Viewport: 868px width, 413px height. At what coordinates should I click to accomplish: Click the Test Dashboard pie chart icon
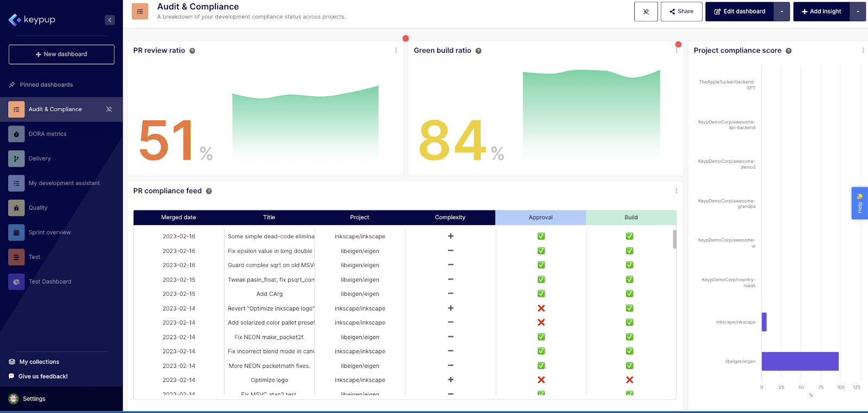click(16, 282)
